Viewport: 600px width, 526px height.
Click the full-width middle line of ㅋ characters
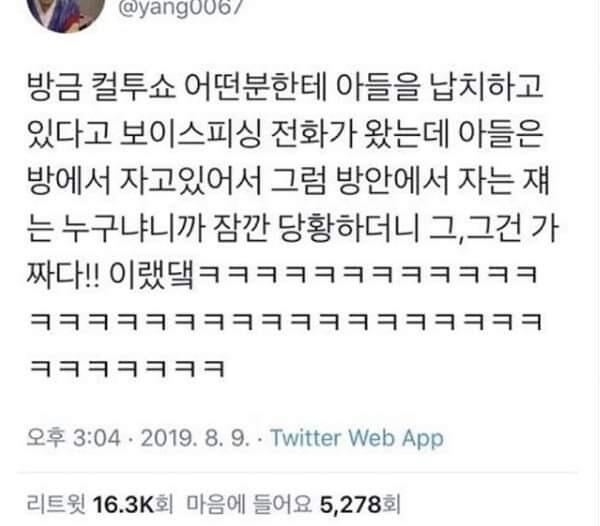[x=286, y=321]
